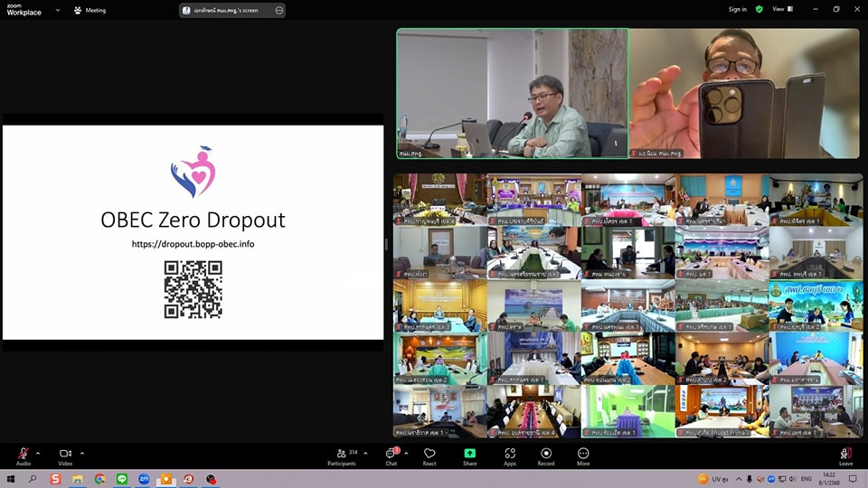Select the Phichit 1 participant thumbnail
The image size is (868, 488).
point(816,199)
